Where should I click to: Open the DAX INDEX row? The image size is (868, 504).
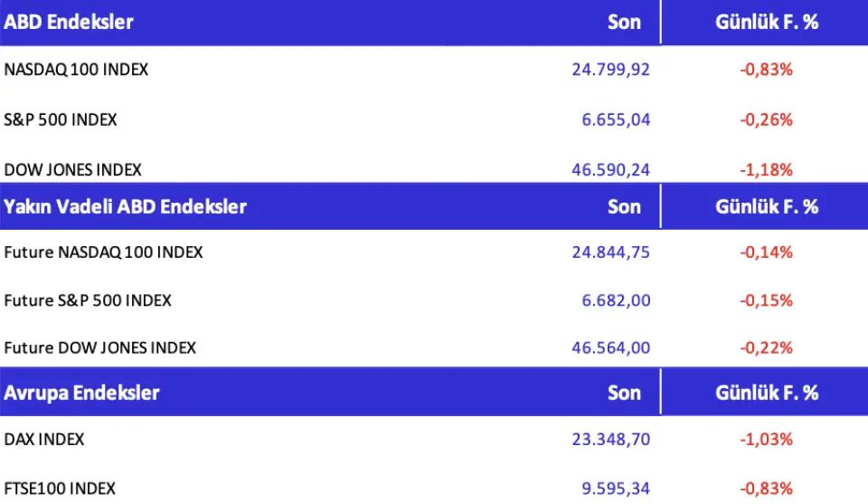coord(44,439)
